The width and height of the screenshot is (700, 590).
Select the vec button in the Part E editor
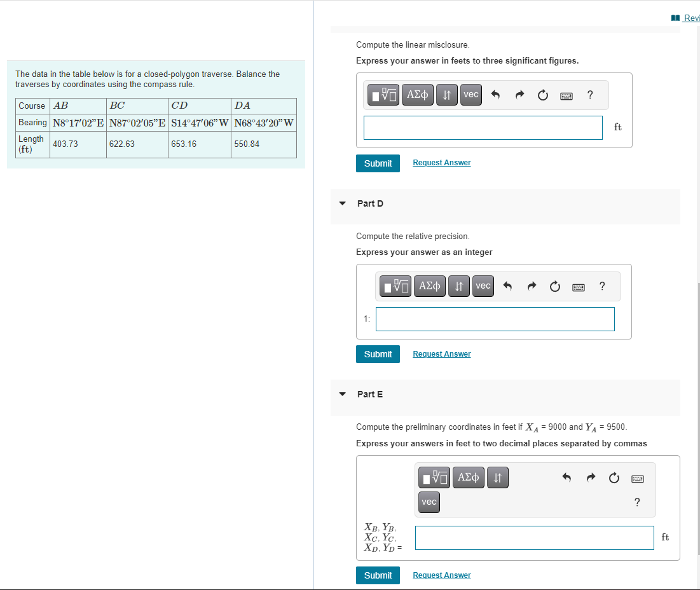pos(429,502)
